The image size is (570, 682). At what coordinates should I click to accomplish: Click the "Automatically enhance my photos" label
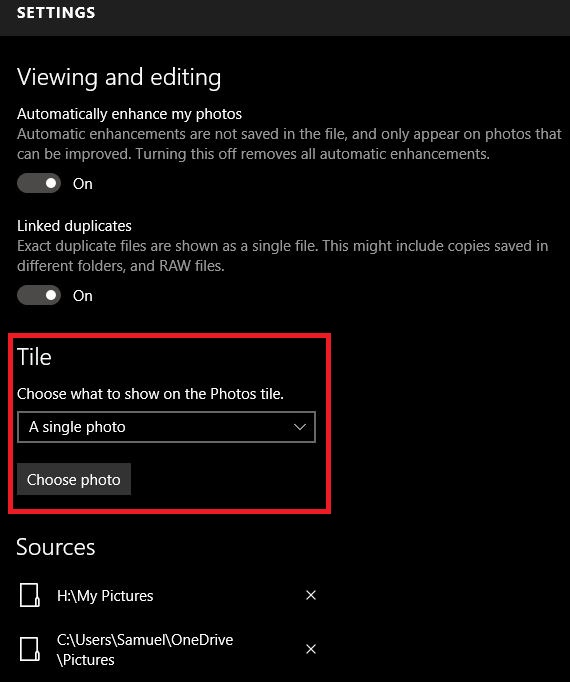click(129, 114)
